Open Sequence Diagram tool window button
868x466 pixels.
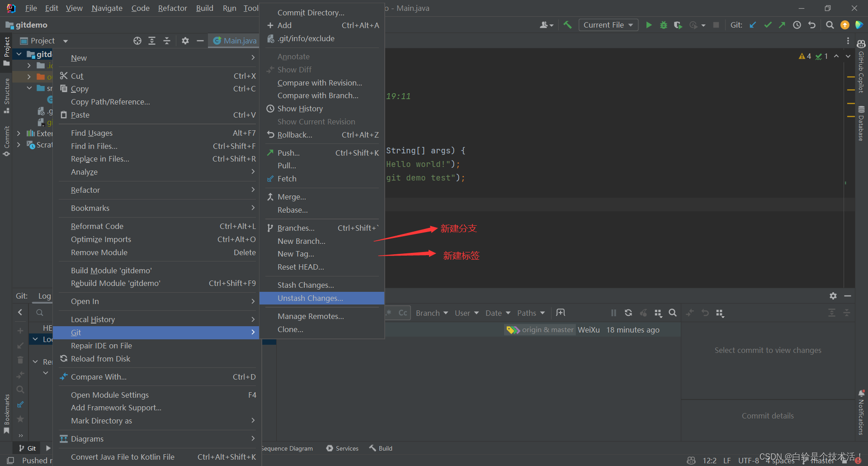coord(287,448)
